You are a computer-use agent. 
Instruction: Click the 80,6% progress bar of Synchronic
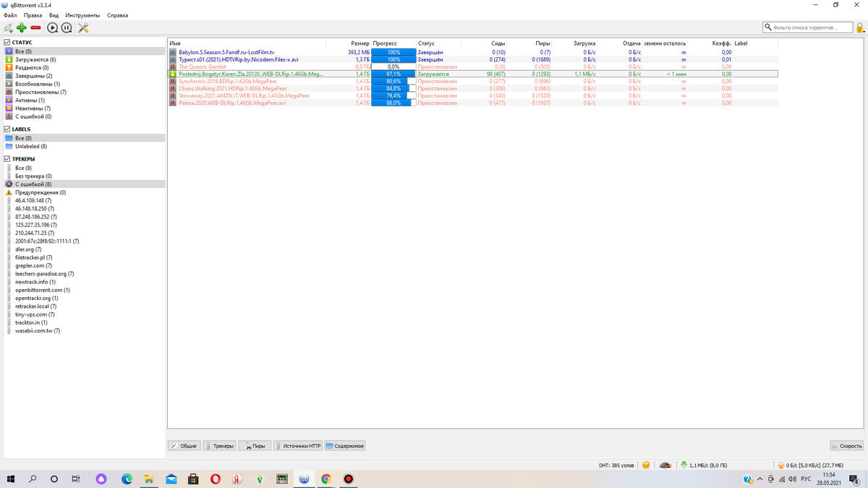393,81
